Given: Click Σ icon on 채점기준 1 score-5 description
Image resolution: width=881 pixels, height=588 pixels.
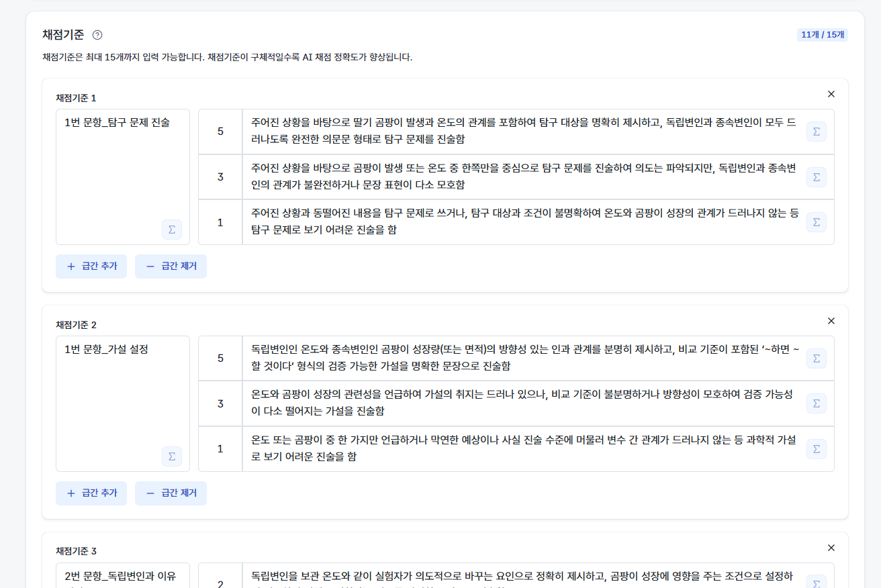Looking at the screenshot, I should point(817,132).
